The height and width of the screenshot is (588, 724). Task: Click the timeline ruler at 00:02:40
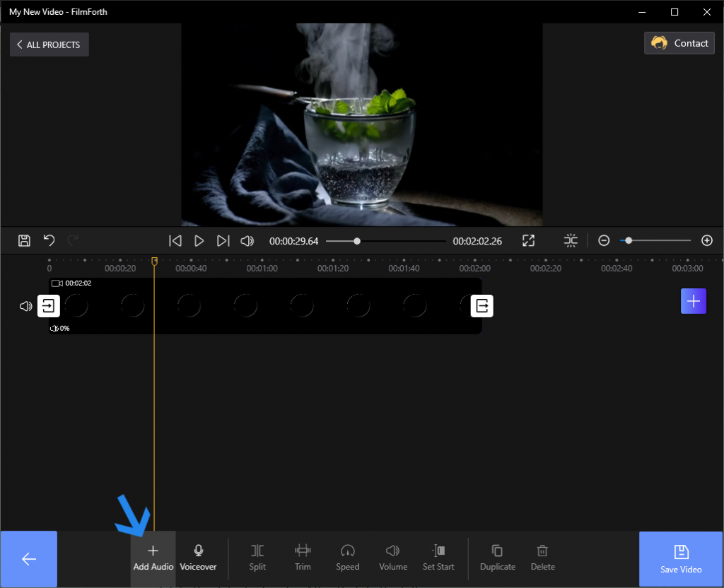617,268
